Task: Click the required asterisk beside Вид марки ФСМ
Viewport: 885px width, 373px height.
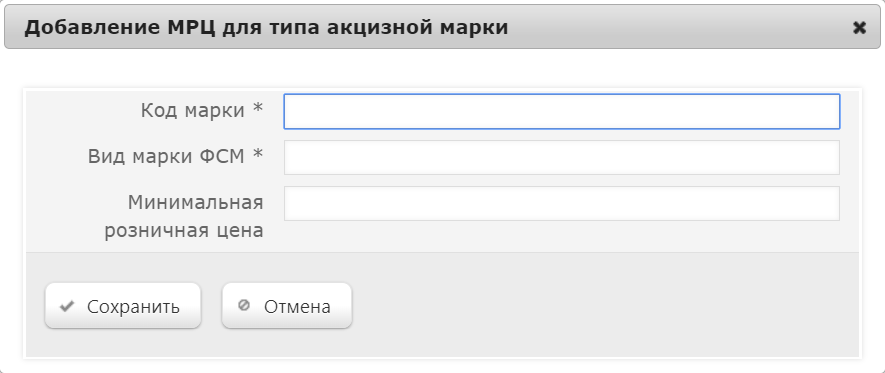Action: coord(257,154)
